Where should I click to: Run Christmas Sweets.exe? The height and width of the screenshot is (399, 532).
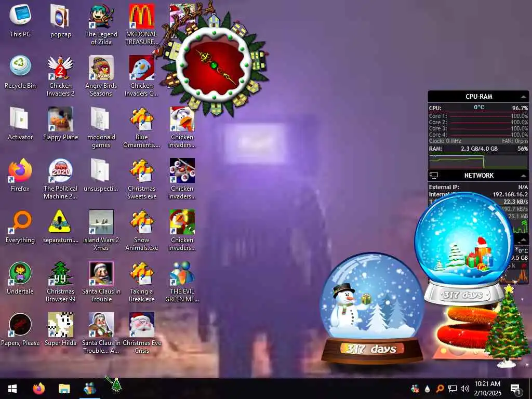pyautogui.click(x=141, y=178)
